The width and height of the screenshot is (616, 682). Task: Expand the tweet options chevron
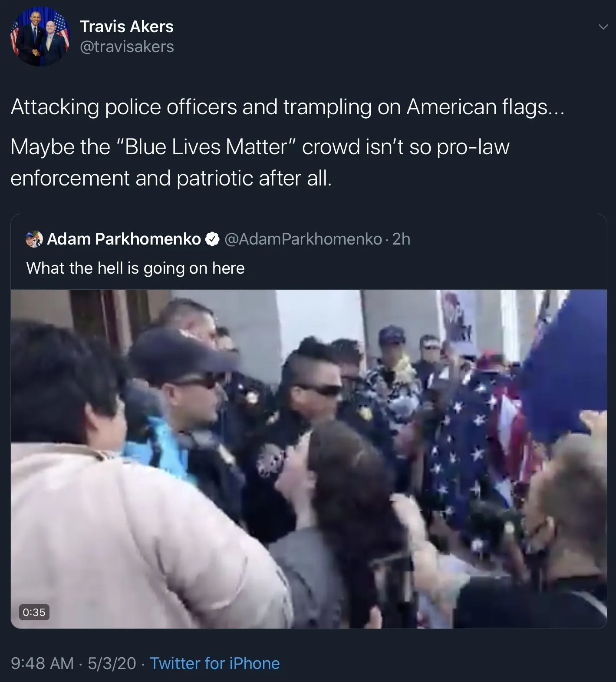click(x=603, y=27)
